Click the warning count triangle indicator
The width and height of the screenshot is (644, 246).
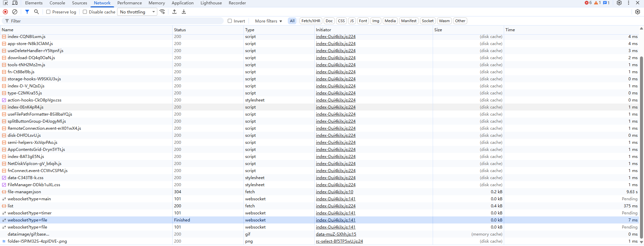pos(597,3)
